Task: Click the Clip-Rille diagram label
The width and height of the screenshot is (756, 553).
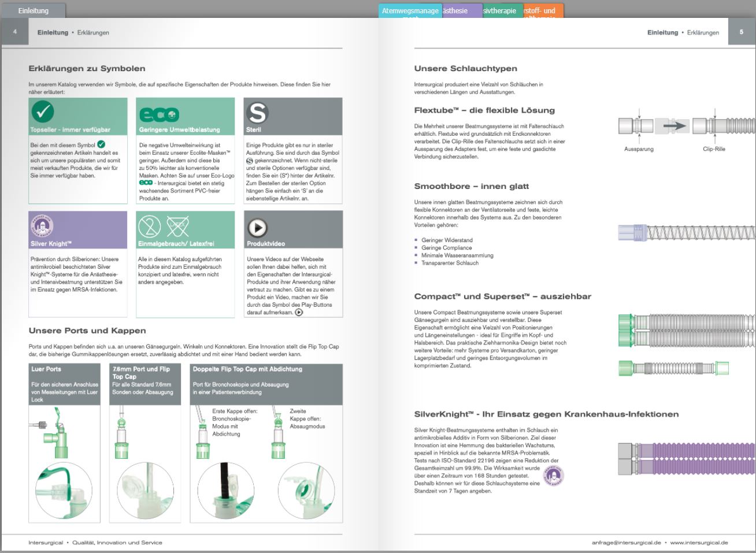Action: (x=714, y=149)
